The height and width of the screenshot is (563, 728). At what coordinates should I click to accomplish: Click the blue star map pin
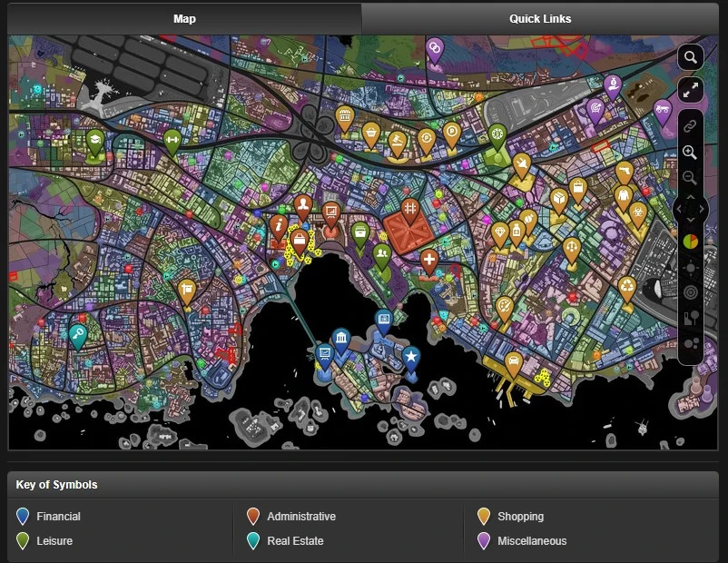[x=411, y=356]
